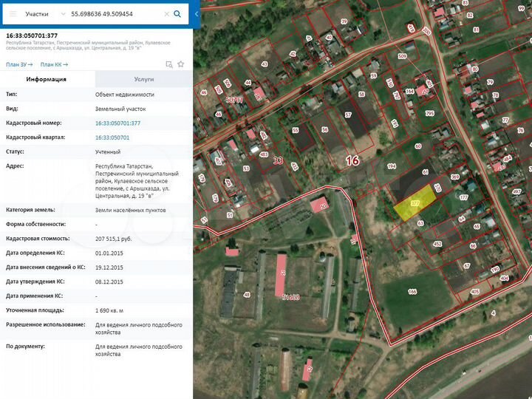Open cadastral number link 16:33:050701:377

pos(117,123)
